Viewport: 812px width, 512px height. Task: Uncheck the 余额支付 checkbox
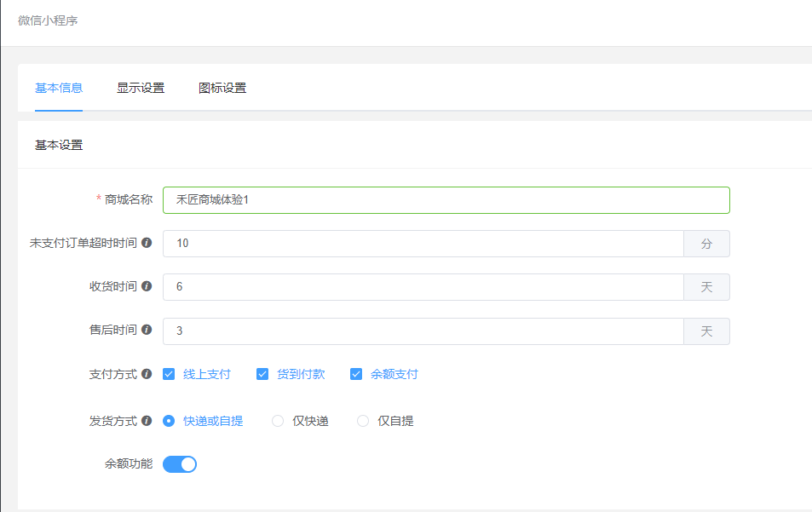click(x=356, y=374)
